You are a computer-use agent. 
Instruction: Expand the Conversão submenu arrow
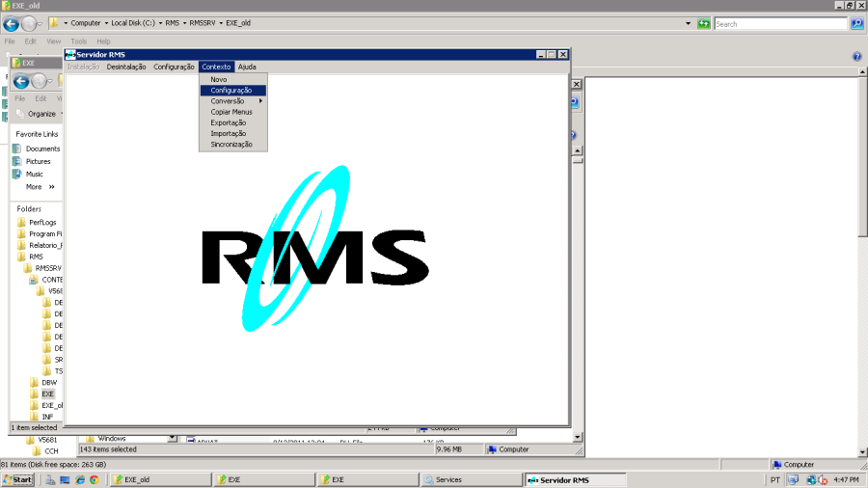click(x=260, y=101)
